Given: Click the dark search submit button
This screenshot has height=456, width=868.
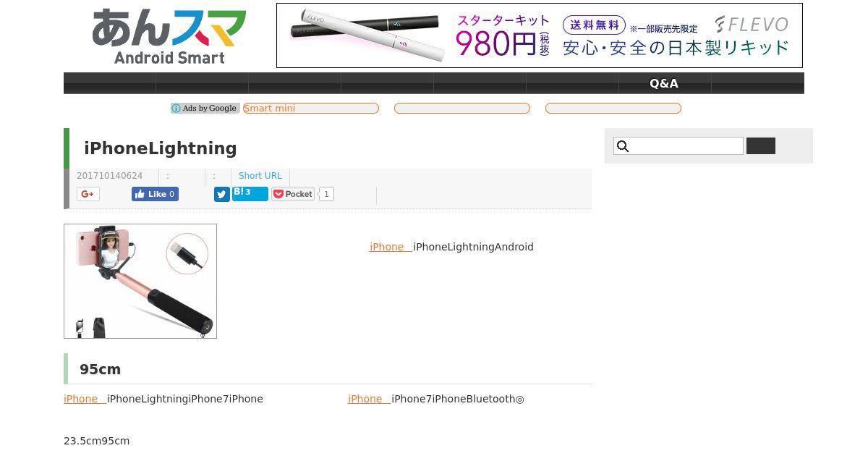Looking at the screenshot, I should click(x=761, y=146).
